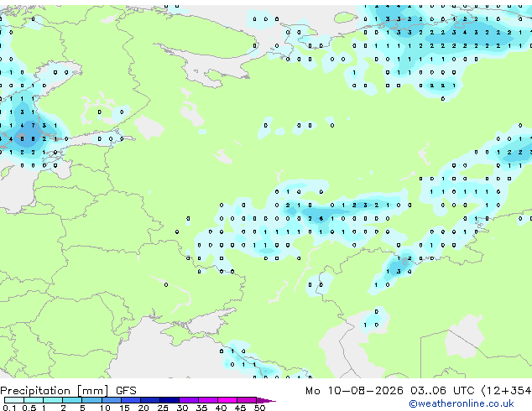This screenshot has height=411, width=532.
Task: Click the '20' legend scale label
Action: pyautogui.click(x=143, y=408)
